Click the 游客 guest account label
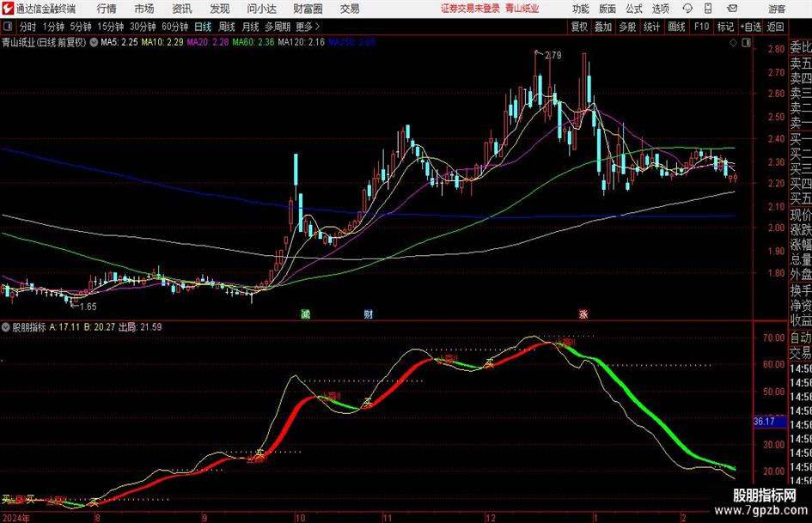 pyautogui.click(x=777, y=9)
